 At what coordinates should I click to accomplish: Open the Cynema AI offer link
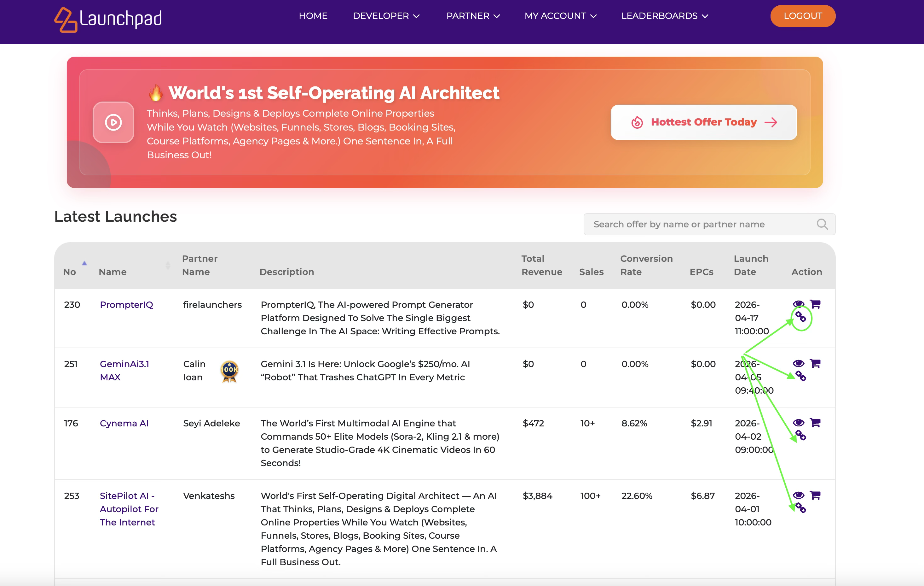coord(124,423)
